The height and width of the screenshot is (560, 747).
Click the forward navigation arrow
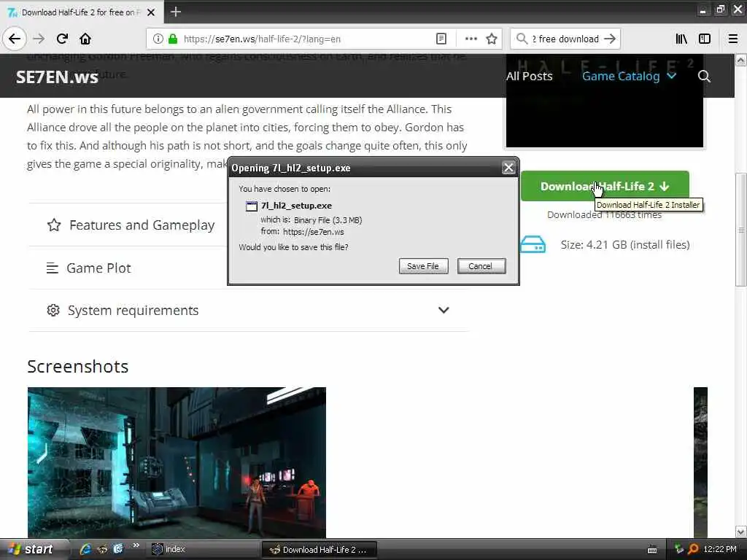click(39, 39)
